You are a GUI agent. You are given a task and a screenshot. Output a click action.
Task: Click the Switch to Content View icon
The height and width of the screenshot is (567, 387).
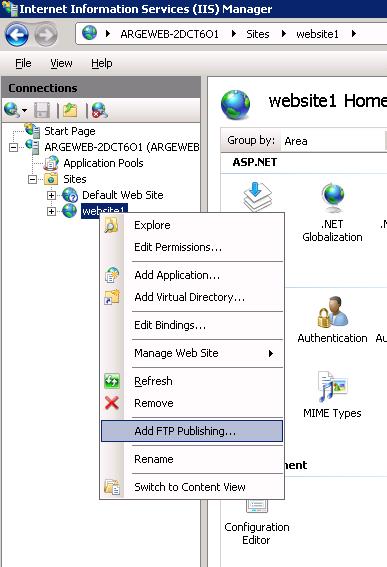click(x=112, y=487)
